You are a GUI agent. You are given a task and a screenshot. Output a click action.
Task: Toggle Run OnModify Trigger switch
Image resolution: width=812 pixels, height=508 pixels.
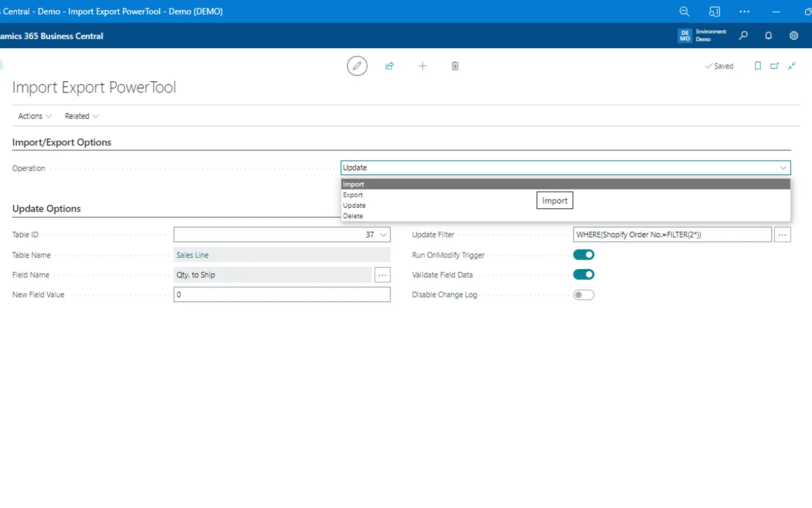tap(584, 255)
